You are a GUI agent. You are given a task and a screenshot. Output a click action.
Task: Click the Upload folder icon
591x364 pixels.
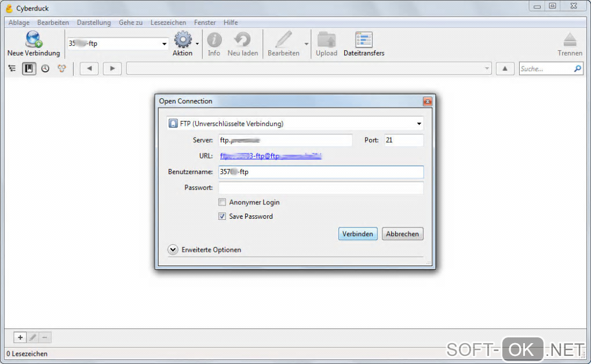click(326, 39)
